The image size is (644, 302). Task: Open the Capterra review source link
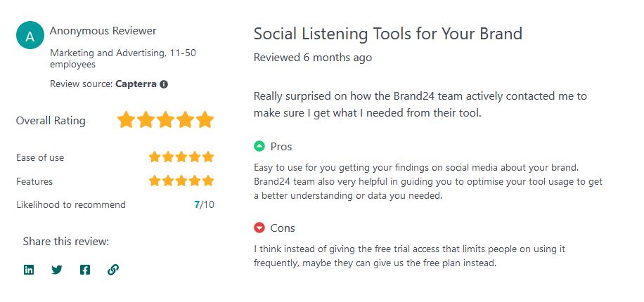tap(136, 84)
